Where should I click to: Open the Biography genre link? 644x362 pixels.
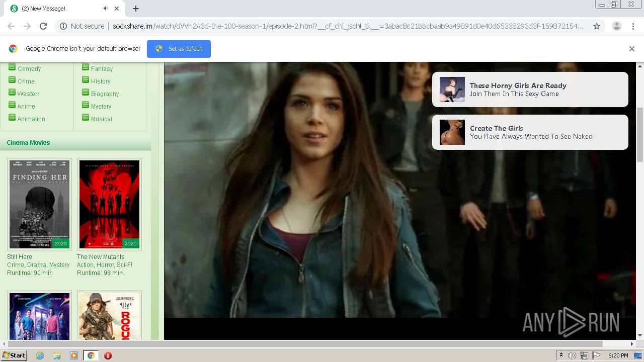[x=105, y=94]
